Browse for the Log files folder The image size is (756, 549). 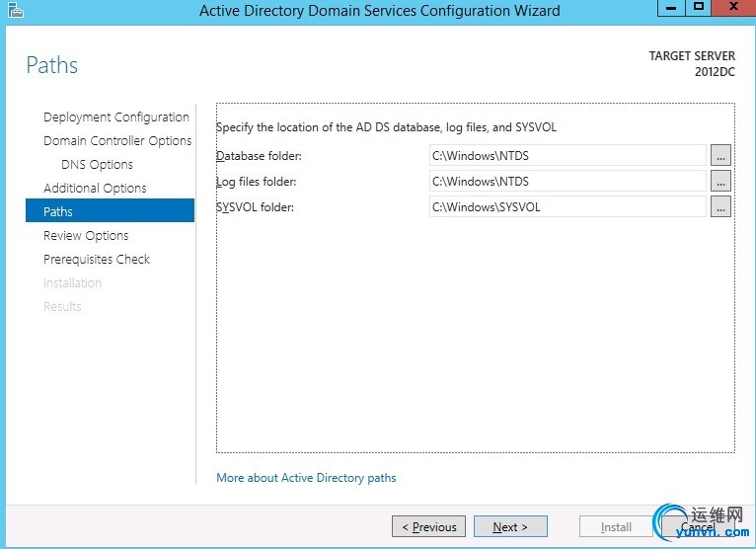coord(720,181)
